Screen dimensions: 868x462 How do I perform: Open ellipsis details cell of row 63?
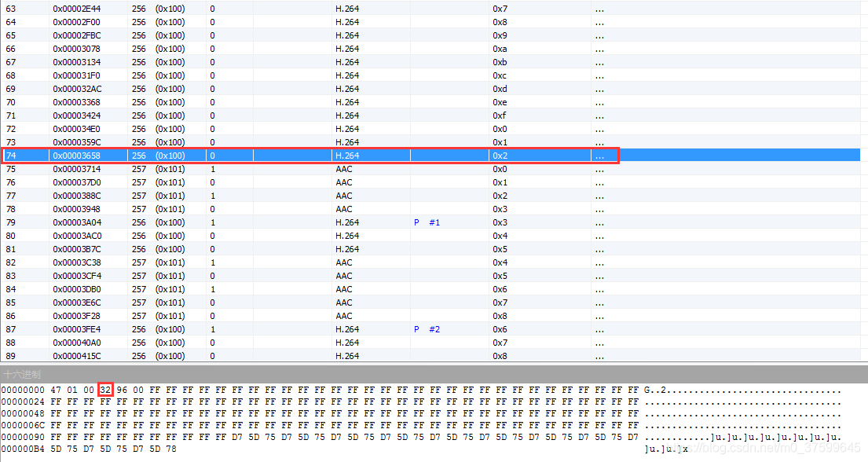pyautogui.click(x=599, y=9)
